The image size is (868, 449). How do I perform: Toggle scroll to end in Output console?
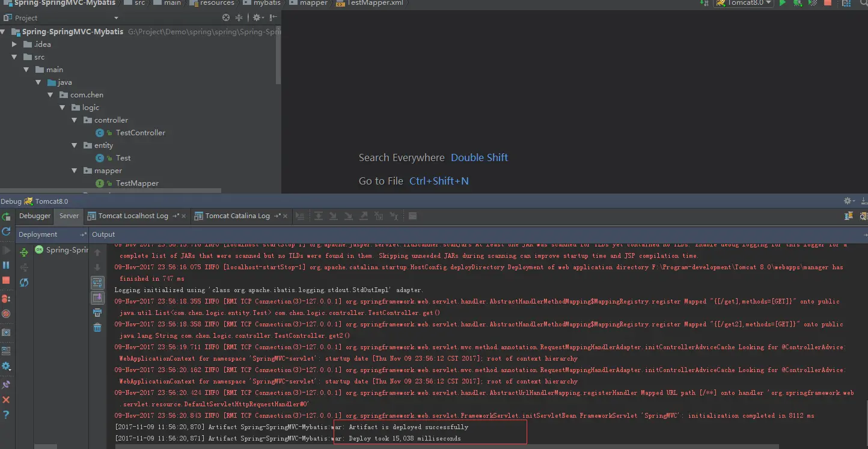pos(97,298)
